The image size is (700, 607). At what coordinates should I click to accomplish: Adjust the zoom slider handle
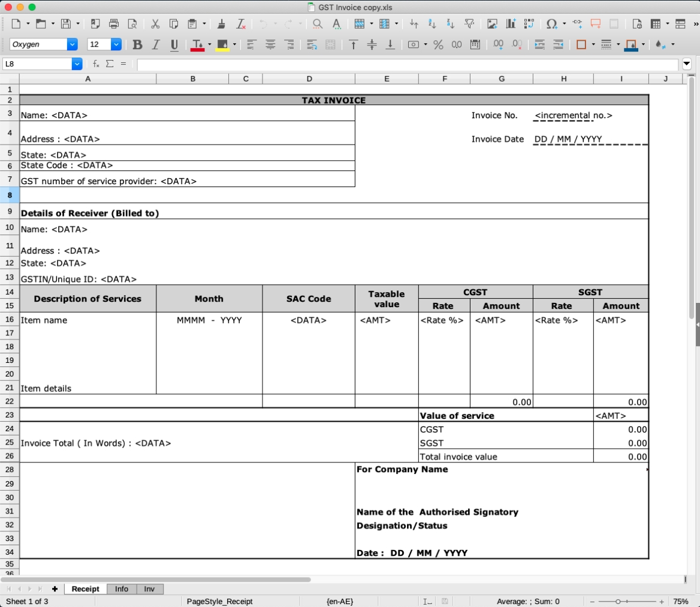[x=618, y=602]
